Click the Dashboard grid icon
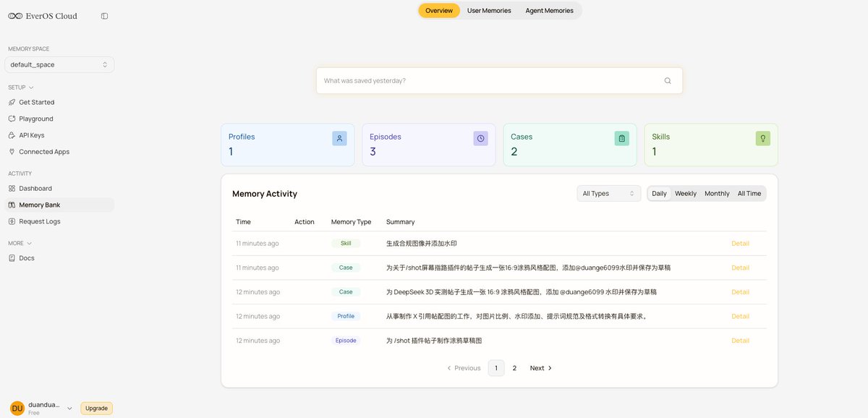Image resolution: width=868 pixels, height=418 pixels. coord(12,188)
